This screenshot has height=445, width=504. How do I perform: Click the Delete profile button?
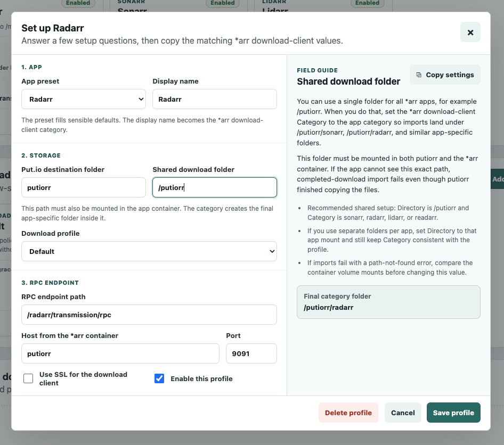[x=348, y=413]
